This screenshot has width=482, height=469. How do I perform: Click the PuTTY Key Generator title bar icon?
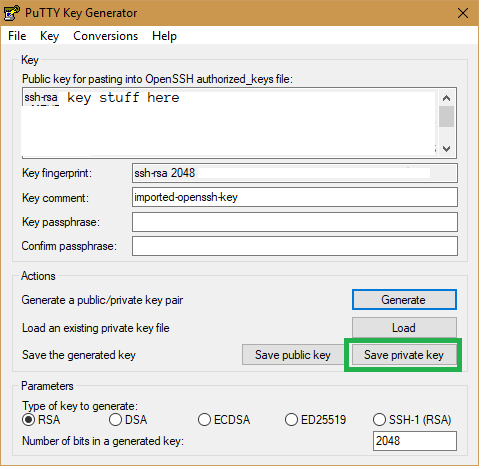pyautogui.click(x=12, y=13)
